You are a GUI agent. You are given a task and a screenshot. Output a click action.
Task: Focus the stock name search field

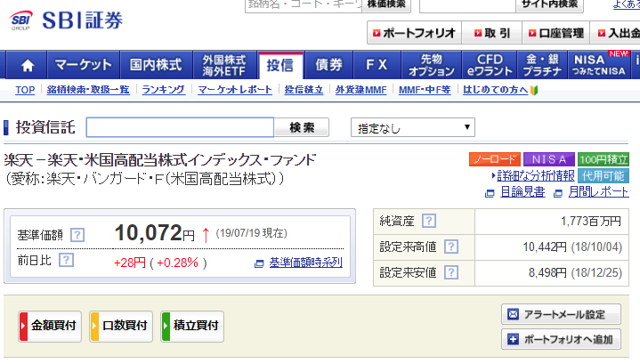click(304, 5)
